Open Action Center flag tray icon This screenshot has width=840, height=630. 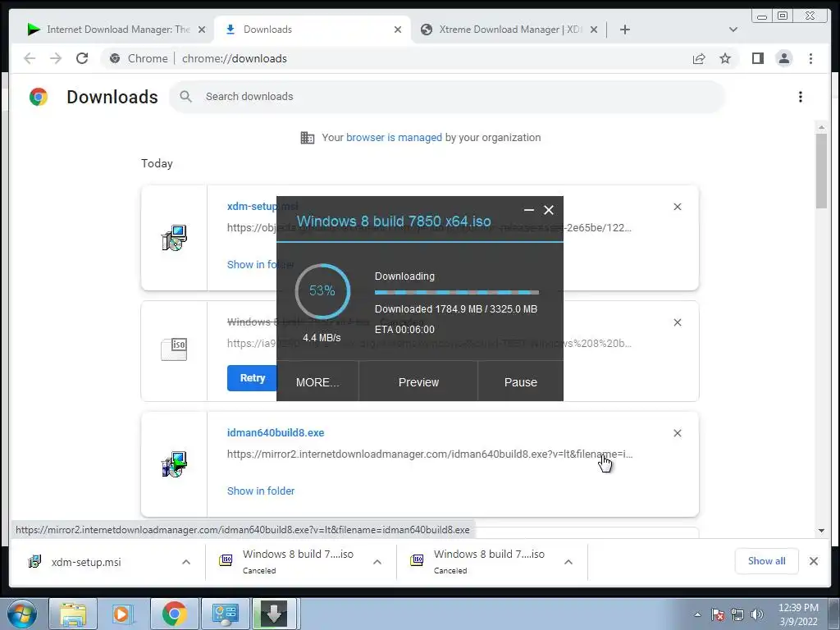point(718,614)
